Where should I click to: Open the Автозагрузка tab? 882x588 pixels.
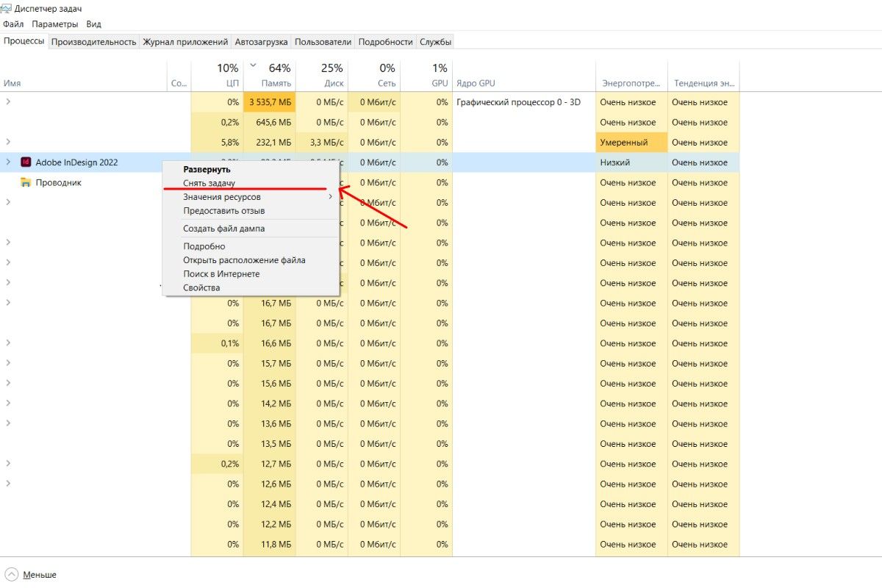click(261, 42)
